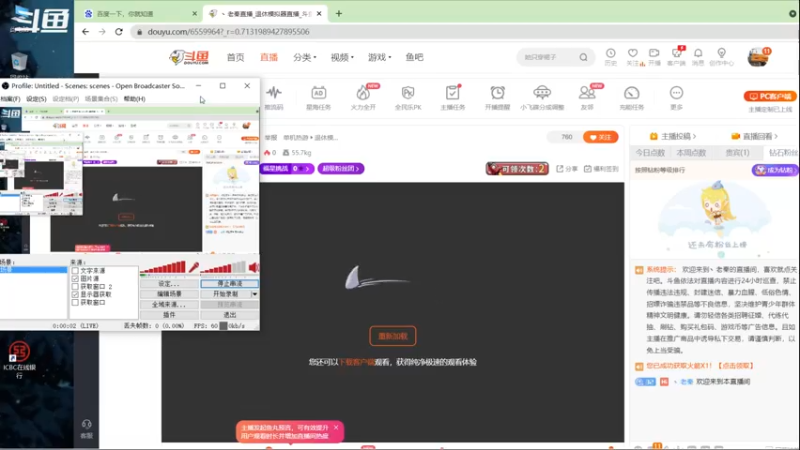Screen dimensions: 800x450
Task: Click the 退出 button in OBS
Action: coord(230,315)
